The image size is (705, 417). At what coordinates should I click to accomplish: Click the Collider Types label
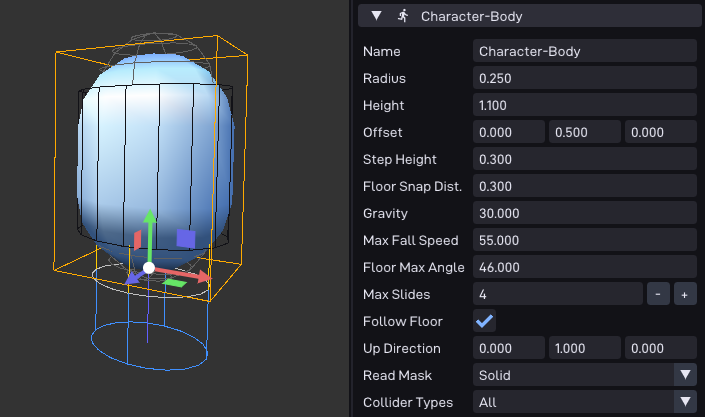[408, 402]
